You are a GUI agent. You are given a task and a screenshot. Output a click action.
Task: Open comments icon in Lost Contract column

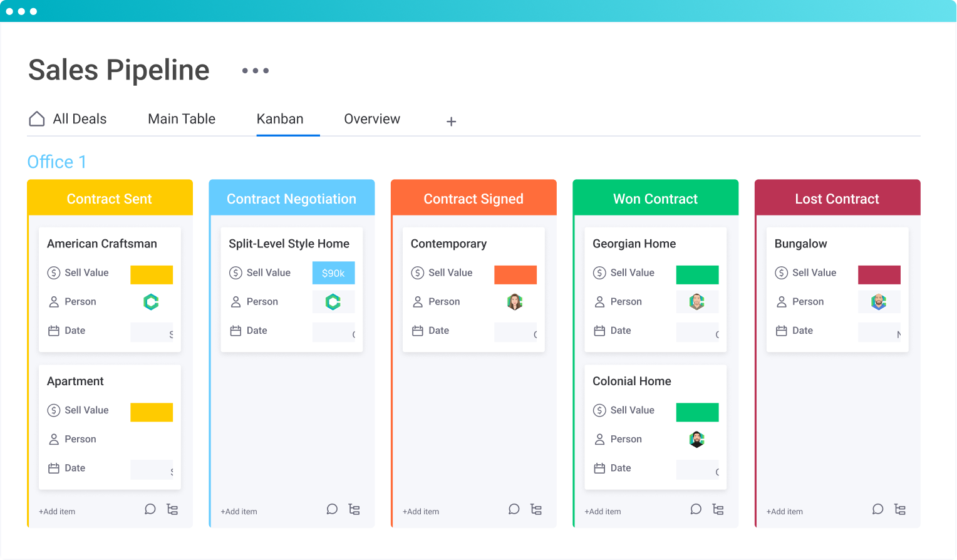(877, 509)
